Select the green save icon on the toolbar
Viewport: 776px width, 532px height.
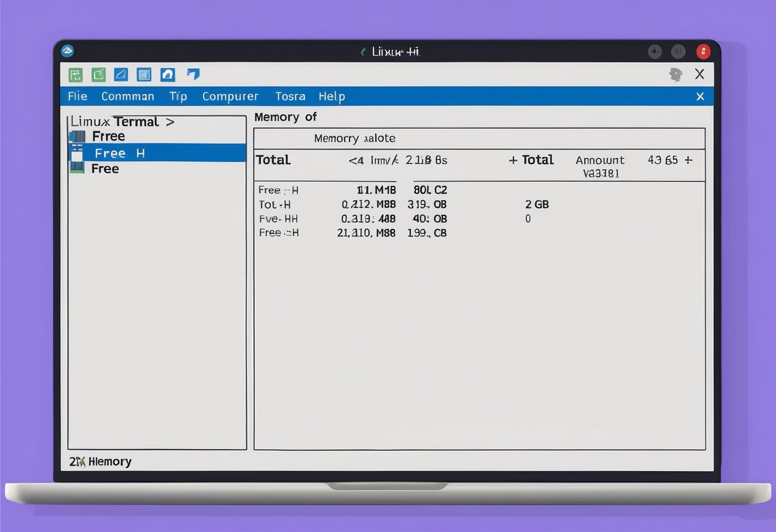pos(75,74)
